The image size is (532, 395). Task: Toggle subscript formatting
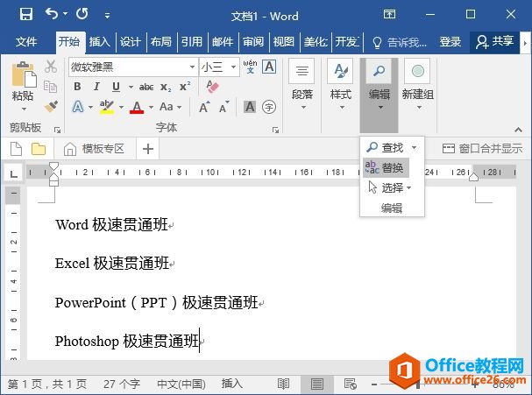coord(166,87)
